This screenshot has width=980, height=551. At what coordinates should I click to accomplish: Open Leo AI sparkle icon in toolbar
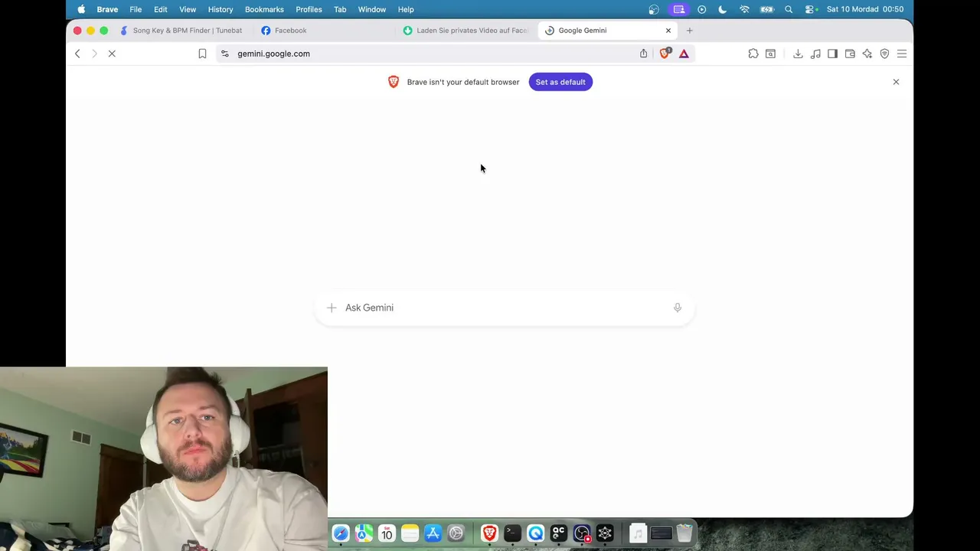click(x=867, y=54)
